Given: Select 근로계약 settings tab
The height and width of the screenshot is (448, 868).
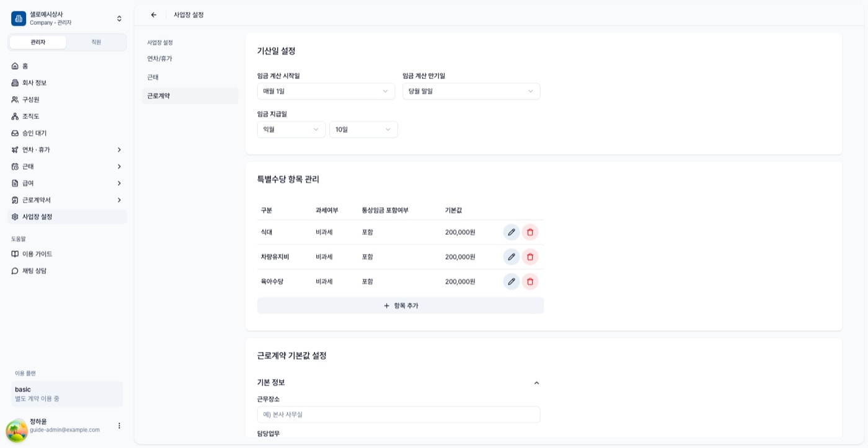Looking at the screenshot, I should pyautogui.click(x=190, y=95).
